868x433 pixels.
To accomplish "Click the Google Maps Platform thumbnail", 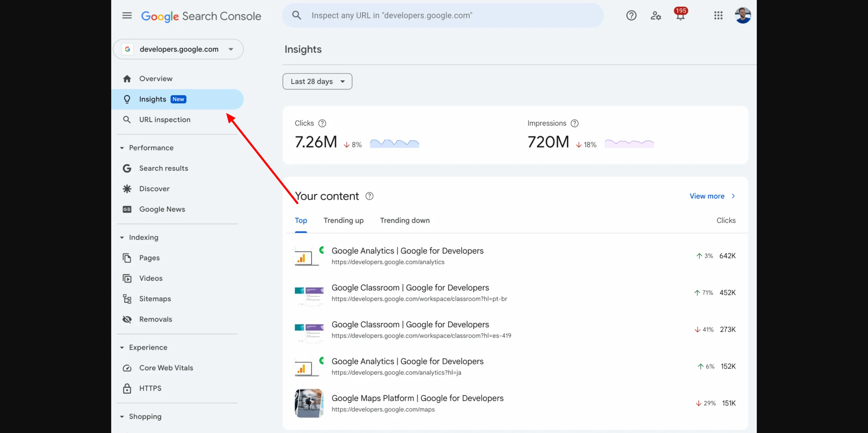I will pyautogui.click(x=309, y=403).
